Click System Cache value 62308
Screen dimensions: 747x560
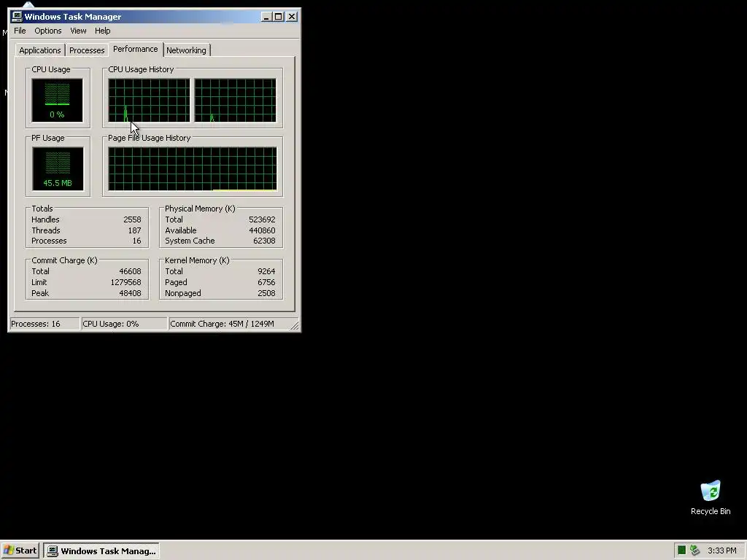tap(264, 241)
